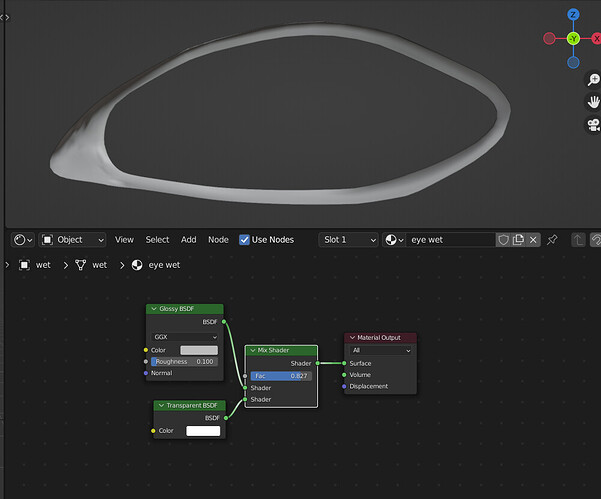
Task: Click the Glossy BSDF color swatch
Action: coord(199,350)
